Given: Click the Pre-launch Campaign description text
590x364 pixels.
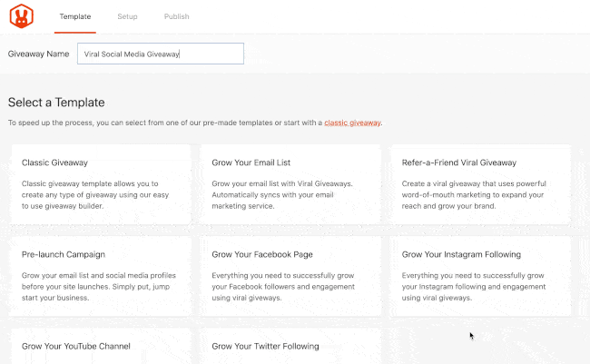Looking at the screenshot, I should [99, 287].
